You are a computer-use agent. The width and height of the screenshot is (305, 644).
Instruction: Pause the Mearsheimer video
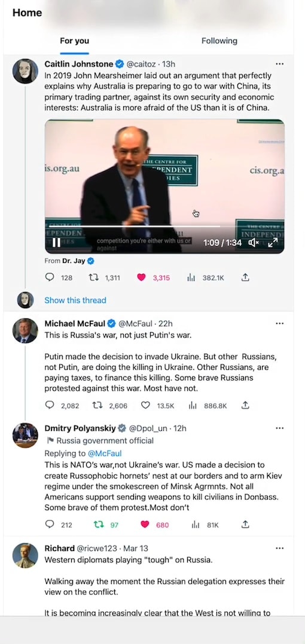pos(57,243)
